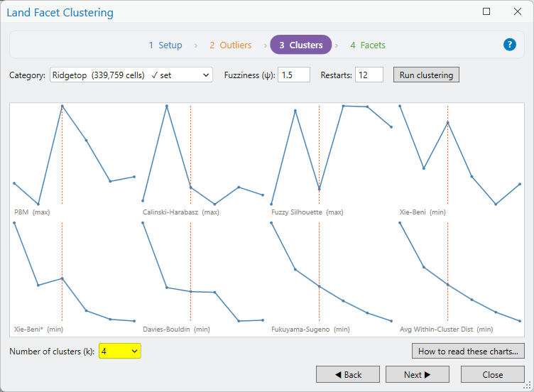Screen dimensions: 534x392
Task: Maximize the Land Facet Clustering window
Action: (486, 11)
